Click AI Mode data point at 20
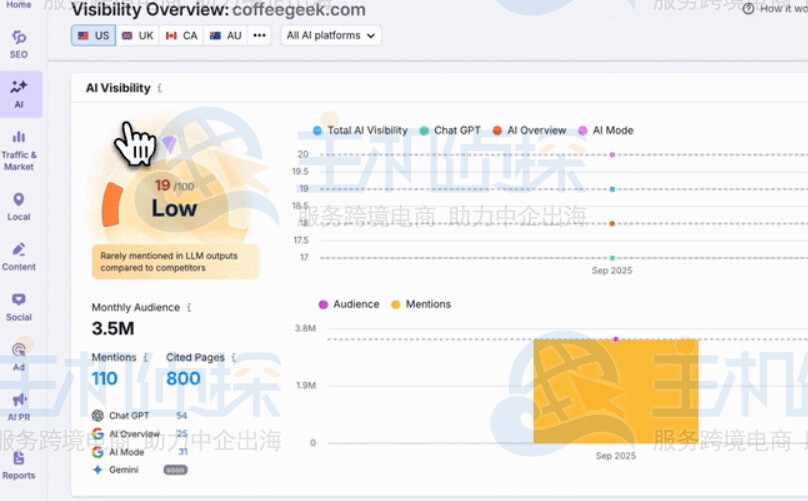808x501 pixels. pyautogui.click(x=612, y=155)
